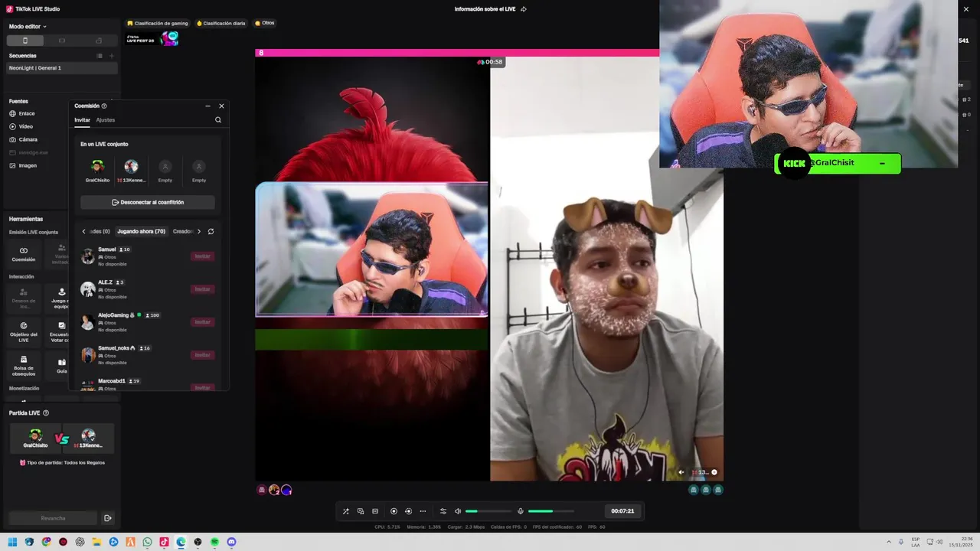Image resolution: width=980 pixels, height=551 pixels.
Task: Adjust the microphone volume slider
Action: 551,511
